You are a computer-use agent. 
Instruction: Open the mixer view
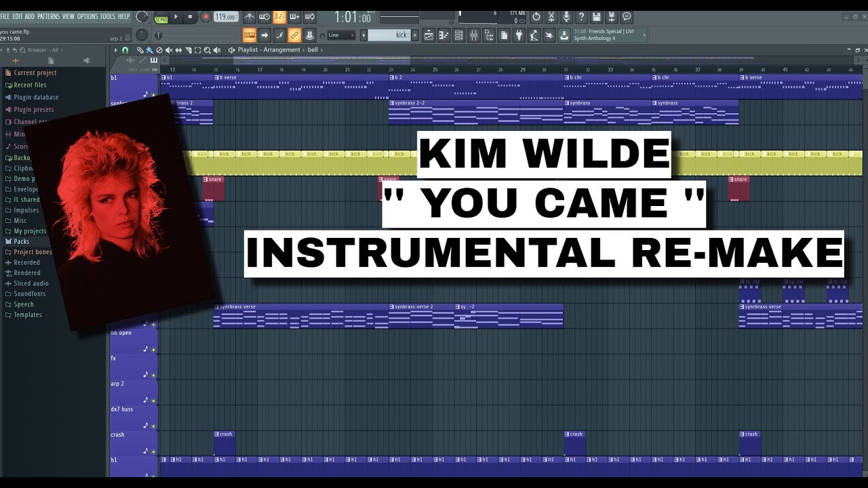[474, 35]
